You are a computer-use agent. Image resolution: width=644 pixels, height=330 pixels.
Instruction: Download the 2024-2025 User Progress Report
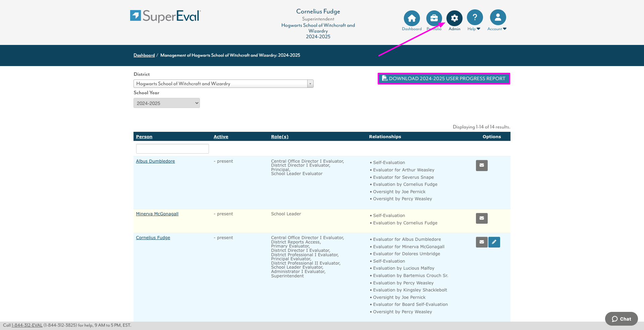coord(444,78)
